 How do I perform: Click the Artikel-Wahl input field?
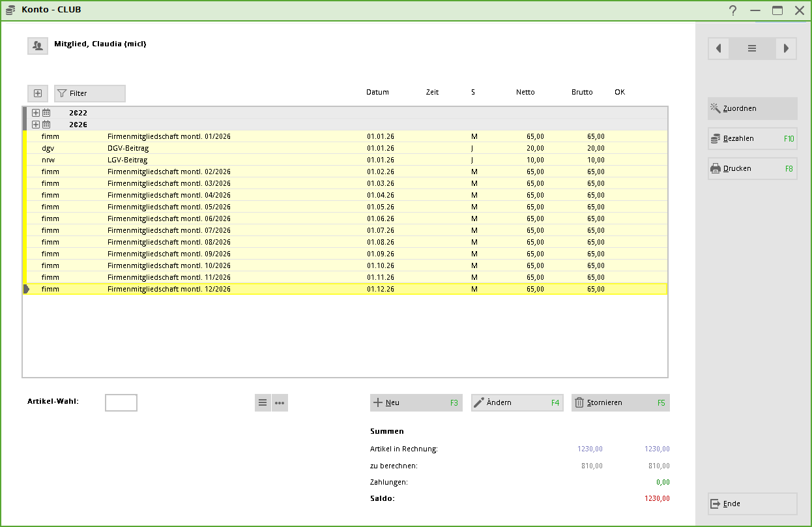(x=121, y=402)
